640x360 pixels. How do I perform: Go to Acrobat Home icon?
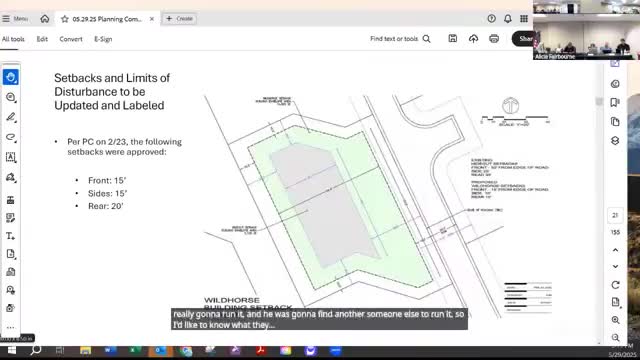pos(45,19)
